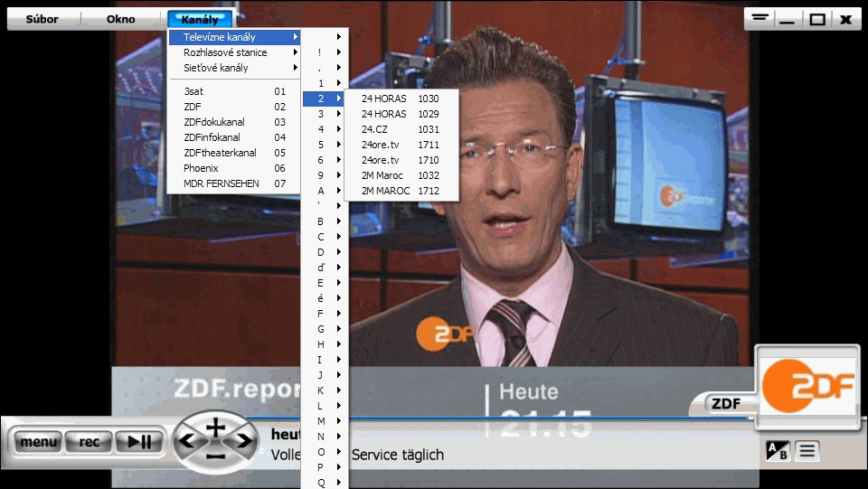Open the teletext lines icon
868x489 pixels.
[x=807, y=451]
